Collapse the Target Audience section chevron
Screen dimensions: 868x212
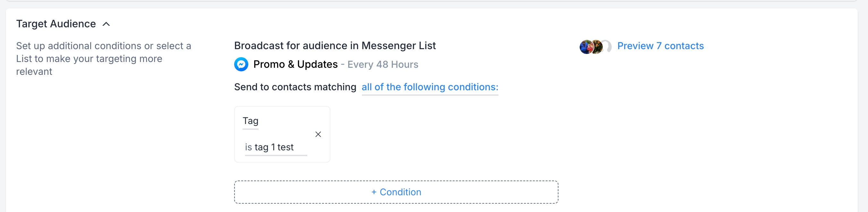[106, 24]
